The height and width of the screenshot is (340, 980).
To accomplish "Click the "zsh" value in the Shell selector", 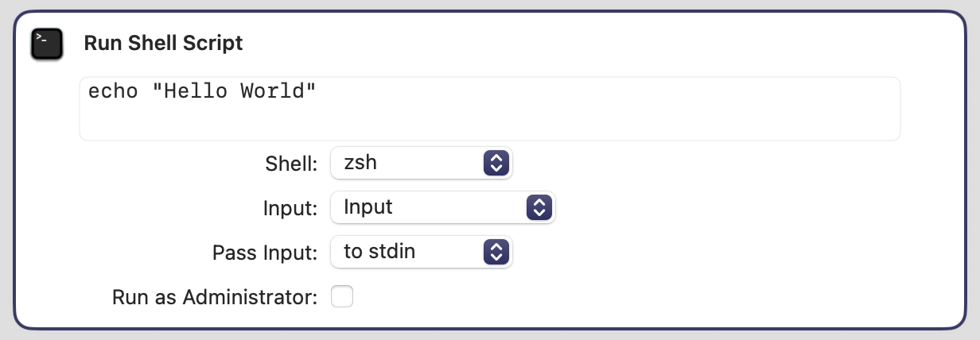I will click(x=360, y=163).
